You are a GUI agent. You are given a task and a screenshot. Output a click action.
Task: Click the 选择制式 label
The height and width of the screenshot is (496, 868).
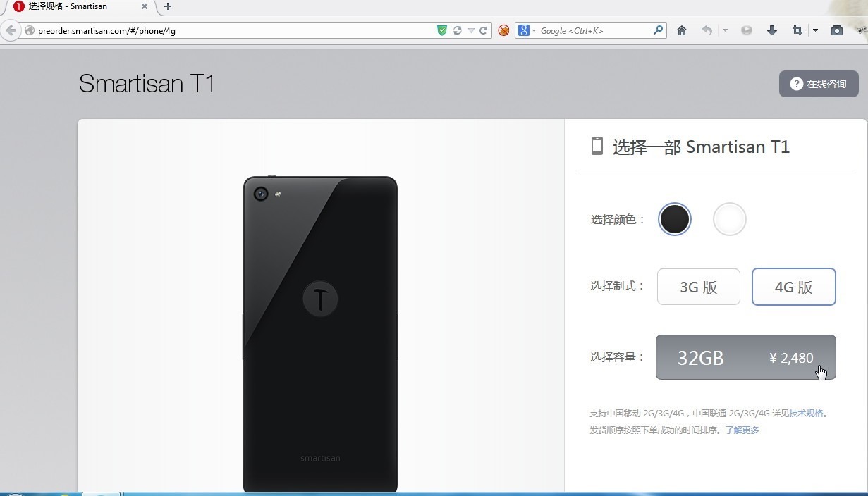618,286
